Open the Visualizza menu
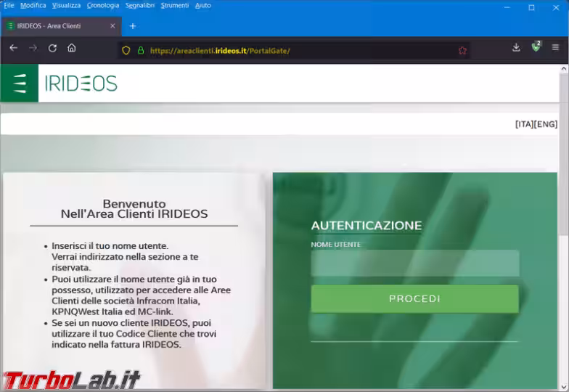Viewport: 569px width, 392px height. click(67, 5)
